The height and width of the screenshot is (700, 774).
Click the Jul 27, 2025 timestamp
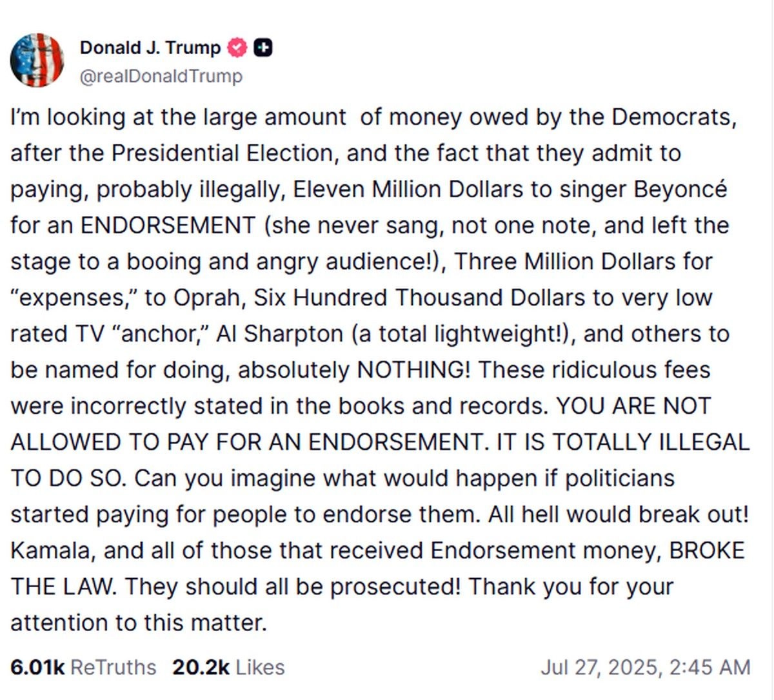(645, 667)
